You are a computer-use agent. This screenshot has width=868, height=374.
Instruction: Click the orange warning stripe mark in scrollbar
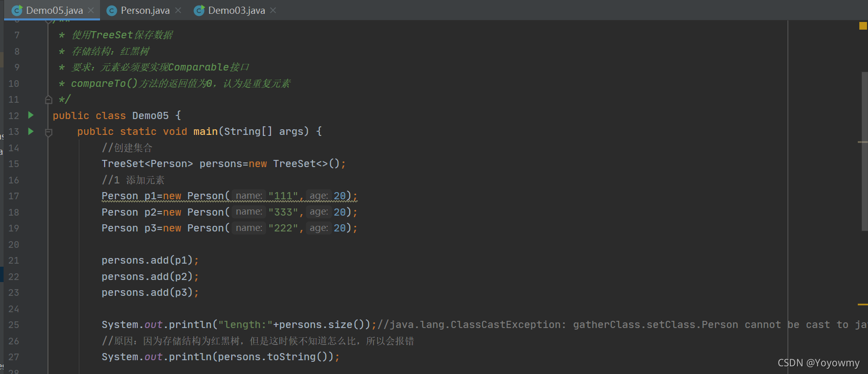click(863, 305)
